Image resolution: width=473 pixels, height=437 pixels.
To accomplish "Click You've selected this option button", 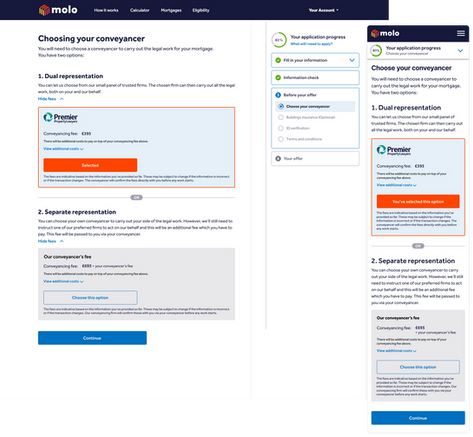I will coord(418,202).
